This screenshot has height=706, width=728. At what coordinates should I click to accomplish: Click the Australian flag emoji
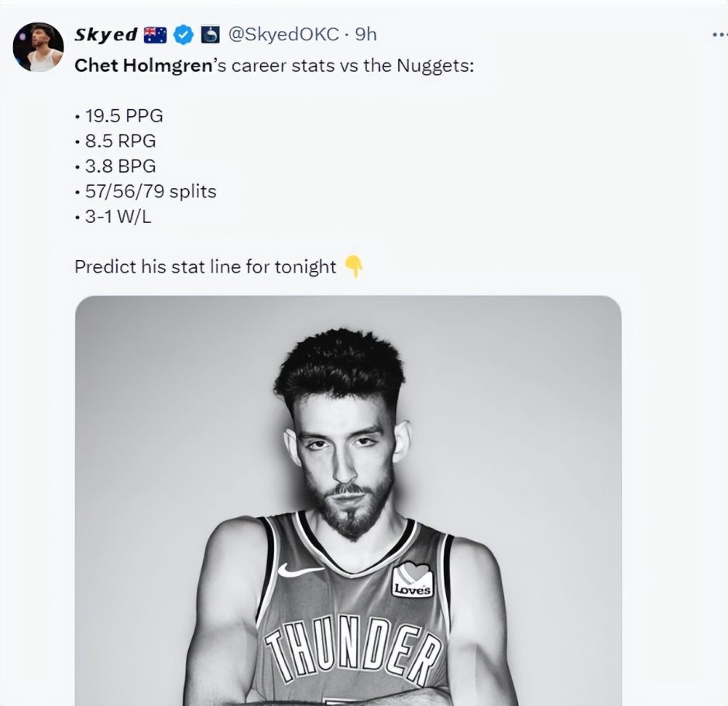pyautogui.click(x=155, y=35)
